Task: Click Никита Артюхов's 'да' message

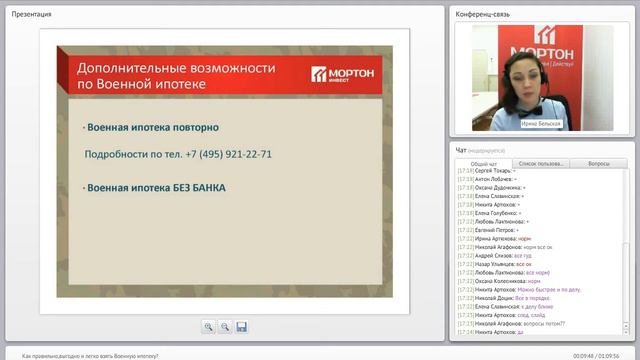Action: pos(491,332)
